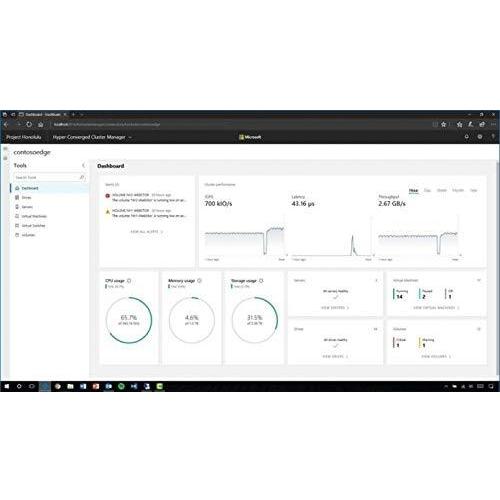This screenshot has height=500, width=500.
Task: Open the critical volume alert entry
Action: (x=146, y=198)
